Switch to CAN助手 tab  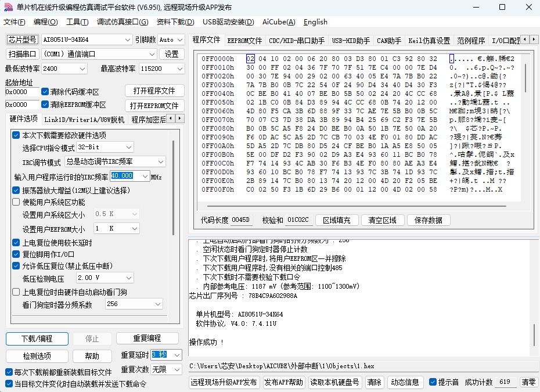(x=389, y=41)
